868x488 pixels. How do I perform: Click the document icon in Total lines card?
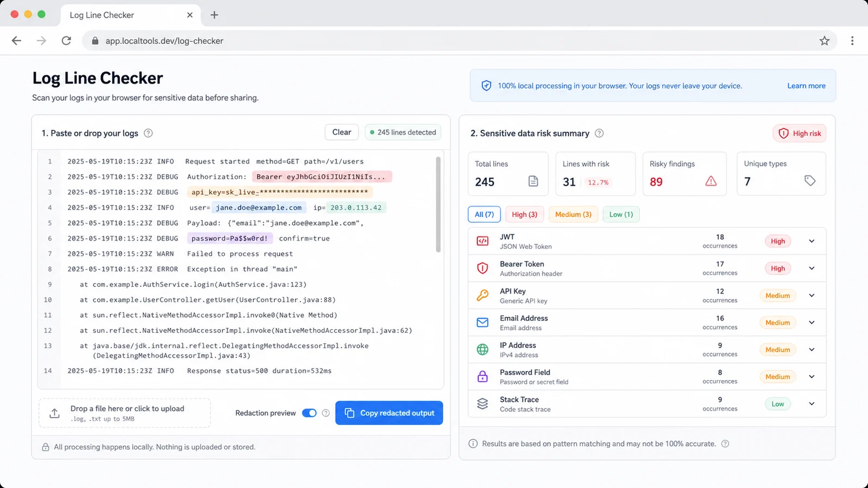(533, 181)
